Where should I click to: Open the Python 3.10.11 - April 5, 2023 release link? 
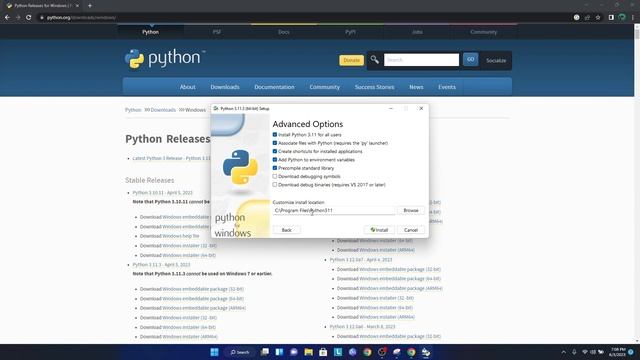point(162,193)
